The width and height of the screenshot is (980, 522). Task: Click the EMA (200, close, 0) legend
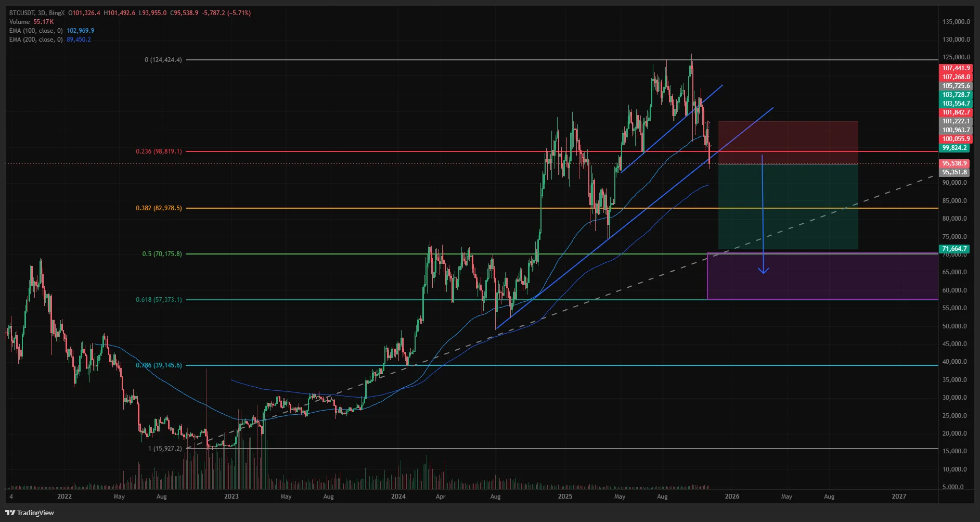point(50,40)
